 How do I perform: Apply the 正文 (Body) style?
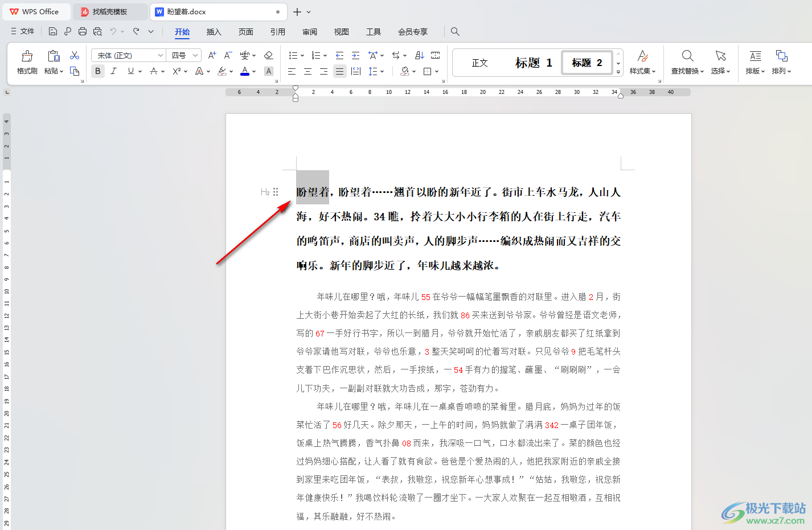[479, 63]
